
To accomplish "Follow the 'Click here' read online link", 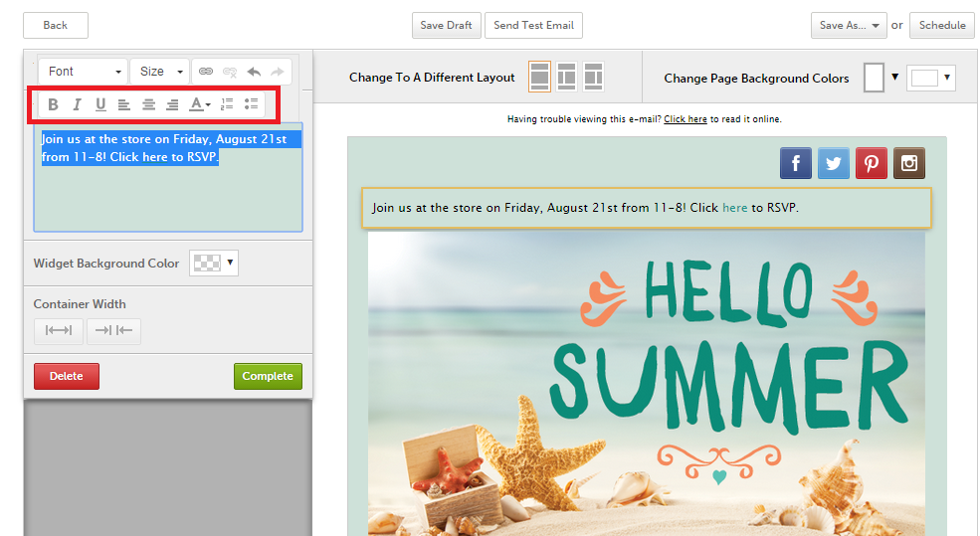I will (685, 119).
